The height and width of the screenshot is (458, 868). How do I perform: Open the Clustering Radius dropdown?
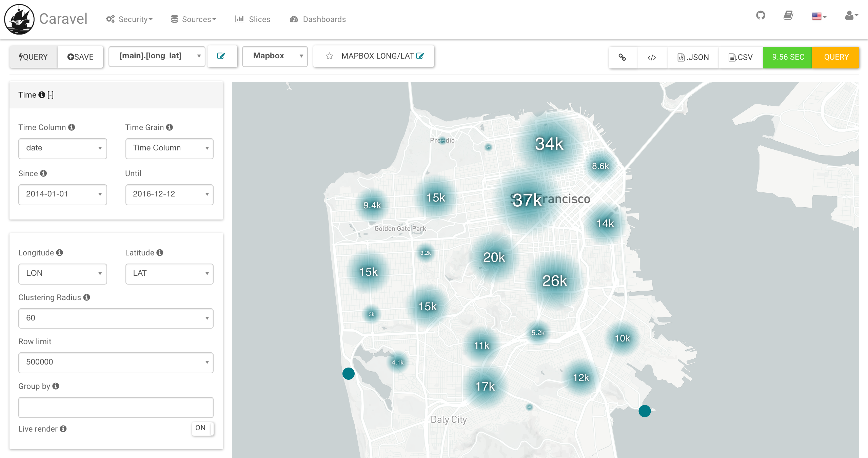coord(116,318)
